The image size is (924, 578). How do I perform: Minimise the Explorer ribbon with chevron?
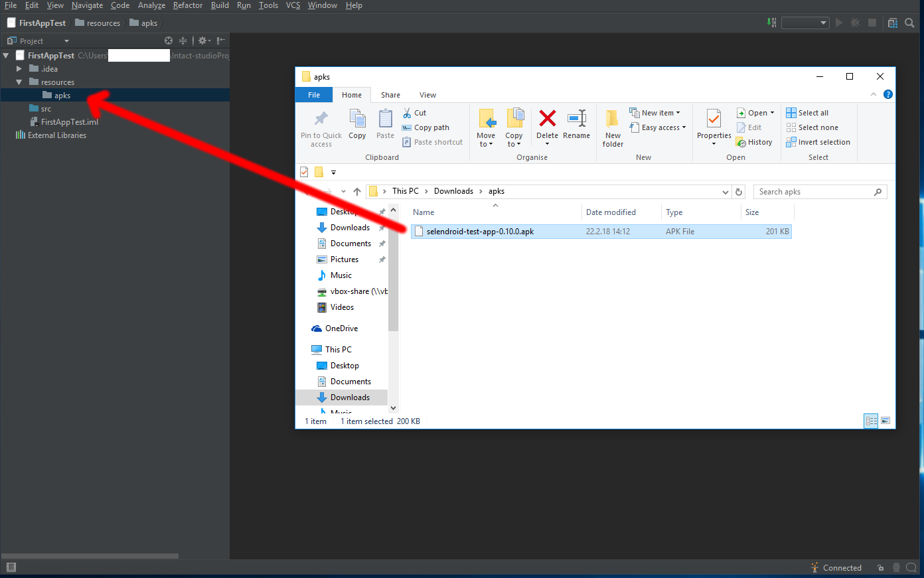pyautogui.click(x=874, y=94)
